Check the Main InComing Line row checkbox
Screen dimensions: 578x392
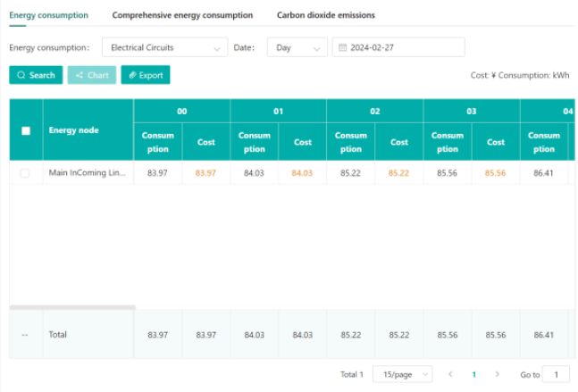click(x=25, y=173)
